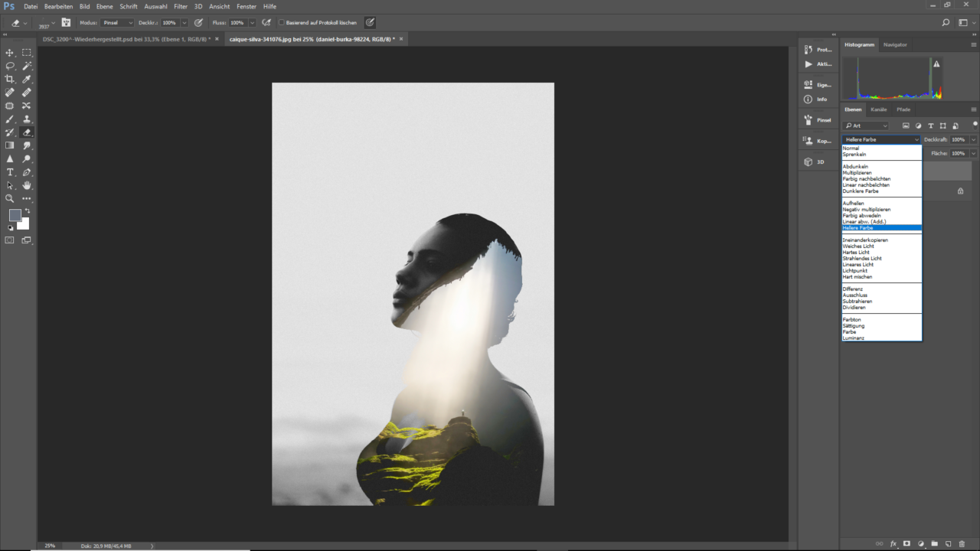Open the Fläche fill dropdown
The width and height of the screenshot is (980, 551).
pos(974,154)
